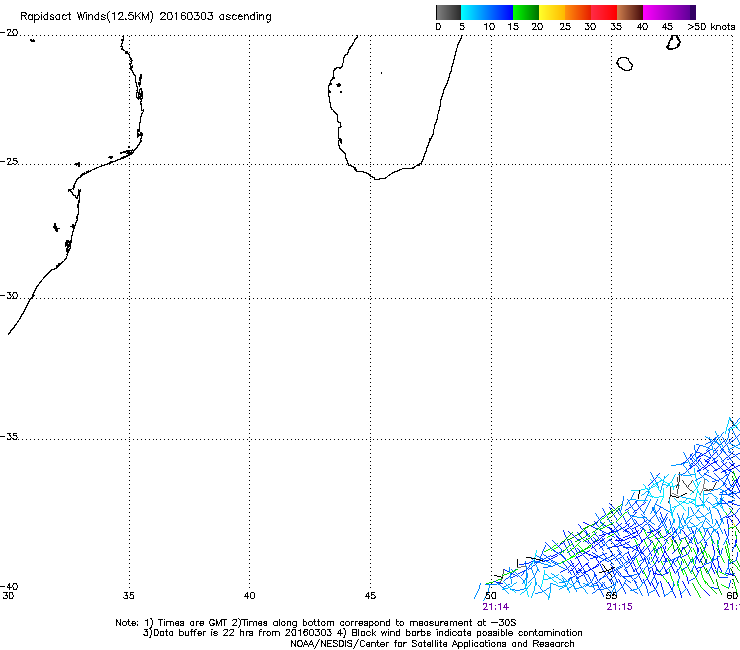Click the longitude label '40' on bottom axis
The height and width of the screenshot is (650, 740).
point(250,596)
